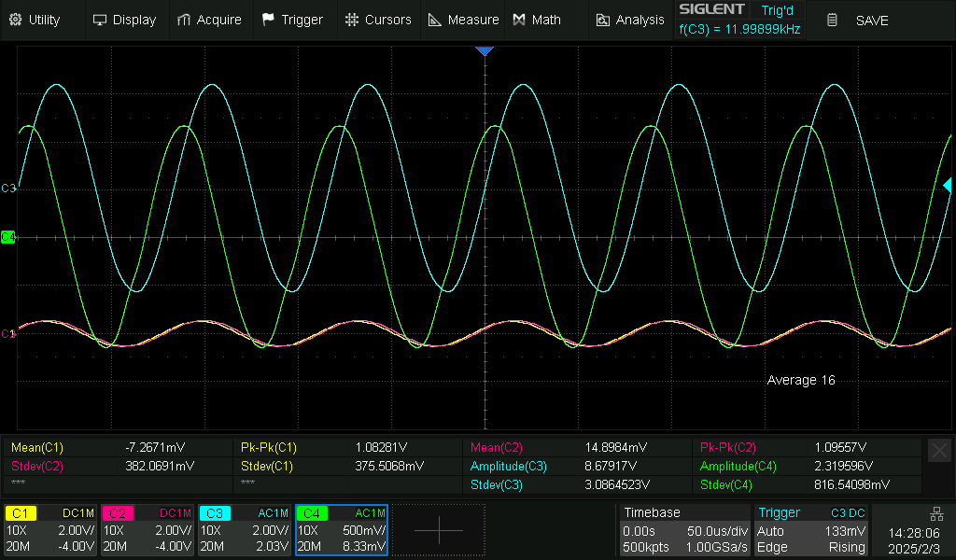Viewport: 956px width, 560px height.
Task: Click the Measure ruler icon
Action: (x=435, y=20)
